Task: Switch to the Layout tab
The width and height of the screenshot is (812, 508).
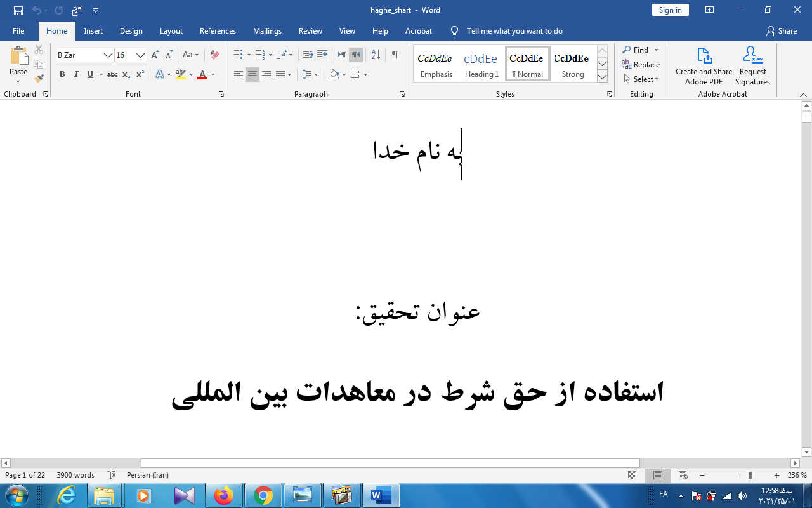Action: pyautogui.click(x=171, y=31)
